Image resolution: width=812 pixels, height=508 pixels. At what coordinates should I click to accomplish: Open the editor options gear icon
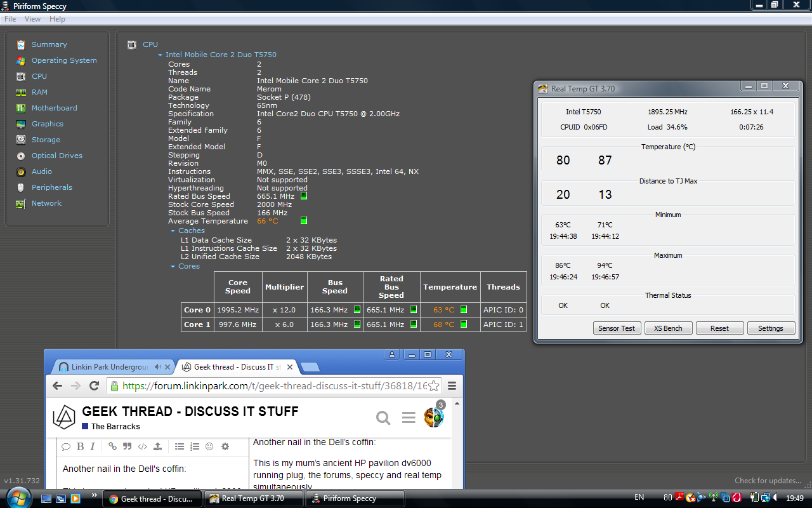pos(225,446)
